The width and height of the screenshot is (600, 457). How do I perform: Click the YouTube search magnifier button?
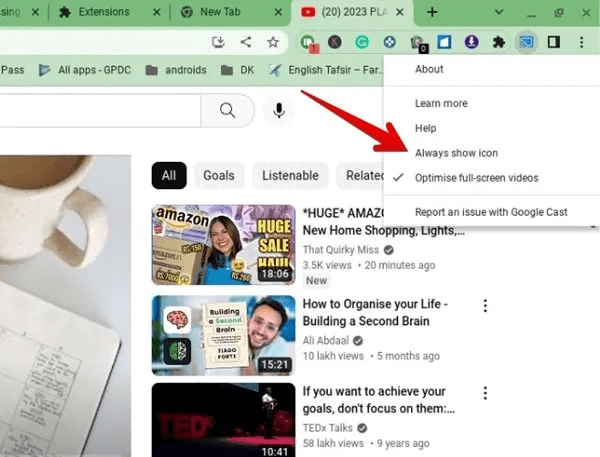pos(227,110)
